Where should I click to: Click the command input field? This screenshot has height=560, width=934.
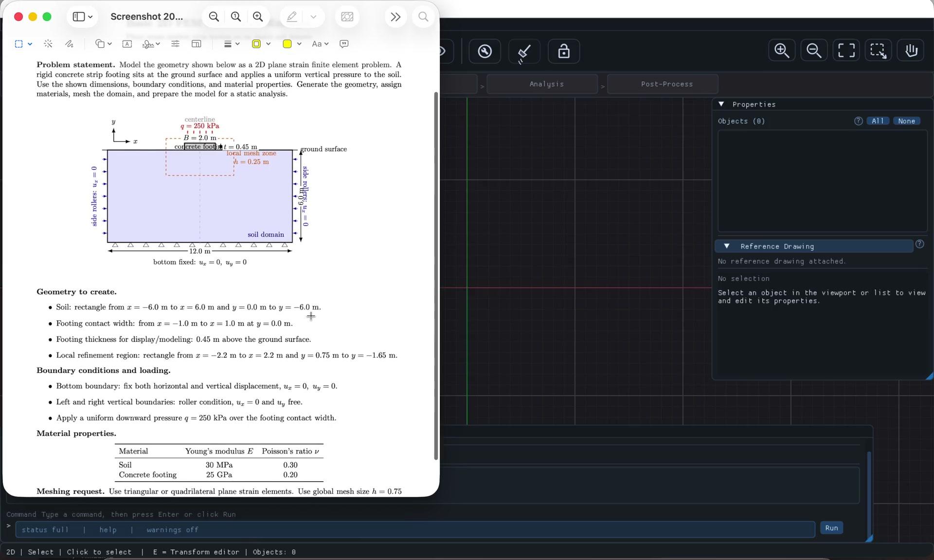pyautogui.click(x=415, y=529)
